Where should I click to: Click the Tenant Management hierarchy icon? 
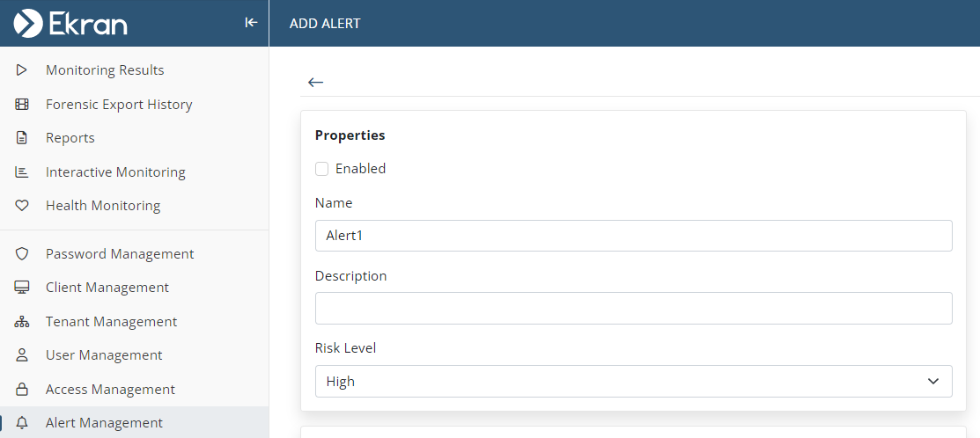22,322
